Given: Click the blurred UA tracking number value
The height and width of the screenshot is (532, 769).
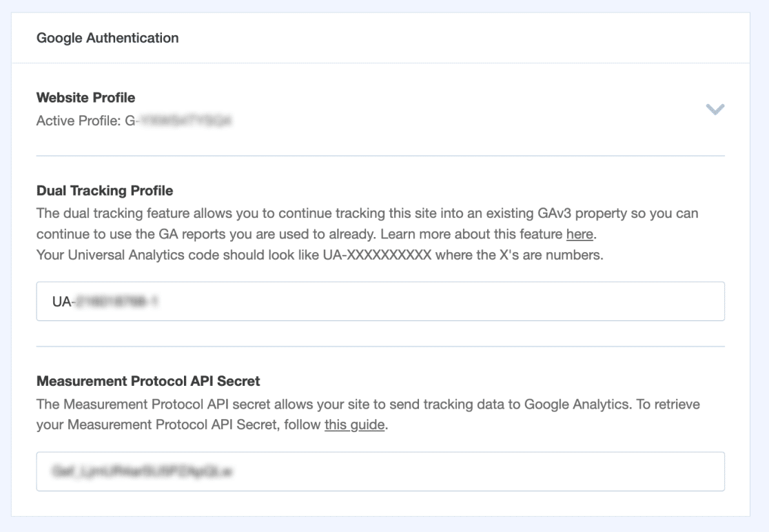Looking at the screenshot, I should tap(116, 302).
